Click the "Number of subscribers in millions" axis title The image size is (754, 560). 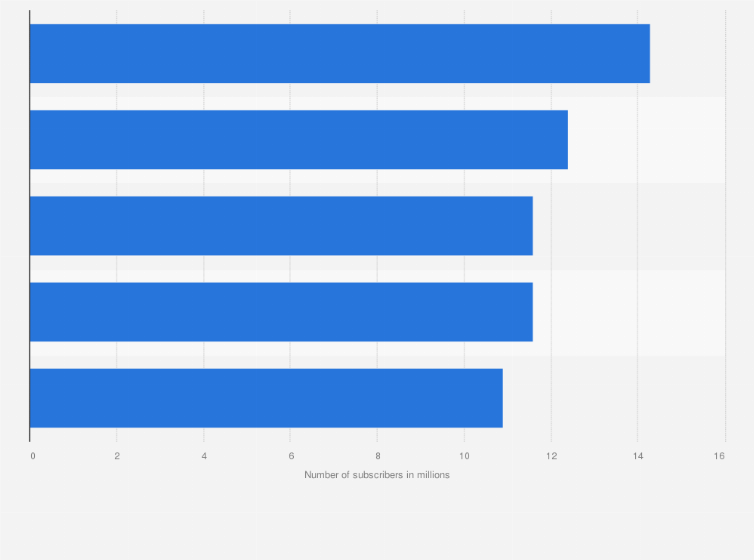377,474
